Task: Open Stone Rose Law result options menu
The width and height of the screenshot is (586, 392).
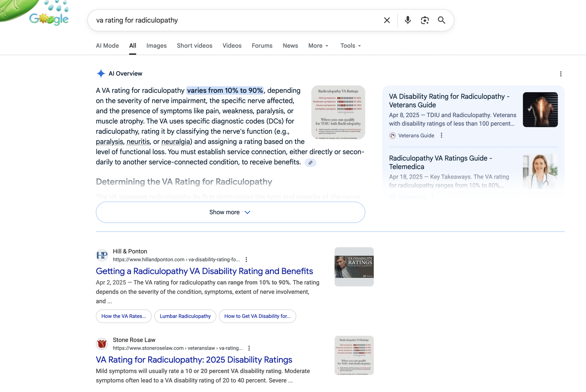Action: pos(249,348)
